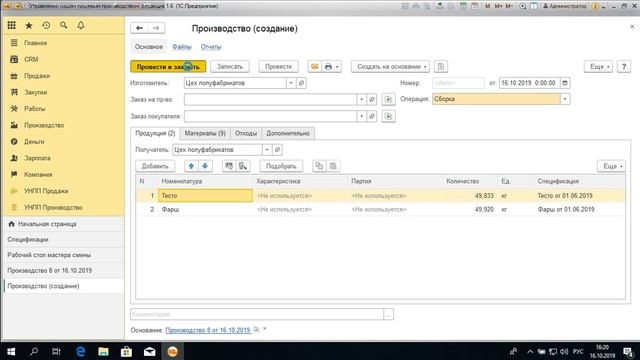
Task: Move row up with blue up arrow
Action: pyautogui.click(x=191, y=166)
